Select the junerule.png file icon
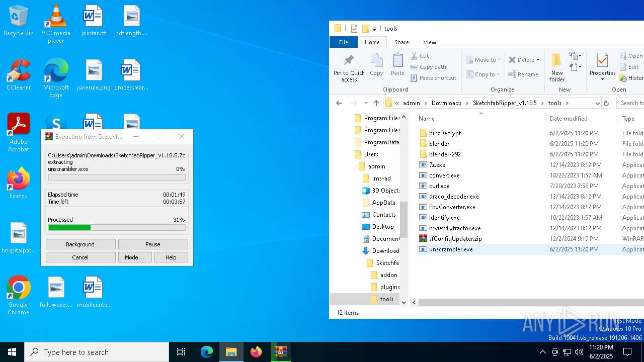Viewport: 644px width, 362px height. (x=94, y=75)
